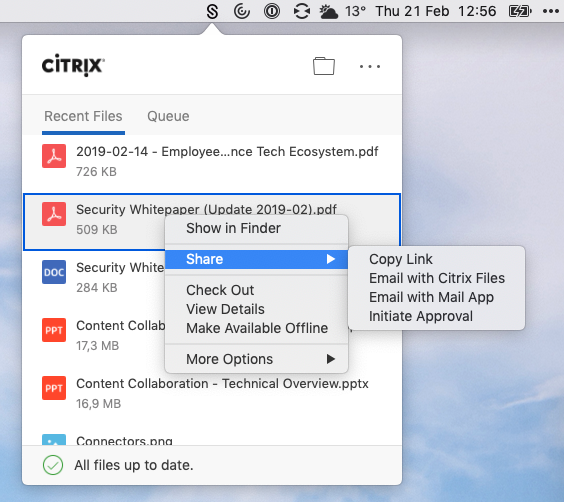Open the menu bar overflow dots on the right
This screenshot has height=502, width=564.
[x=551, y=11]
